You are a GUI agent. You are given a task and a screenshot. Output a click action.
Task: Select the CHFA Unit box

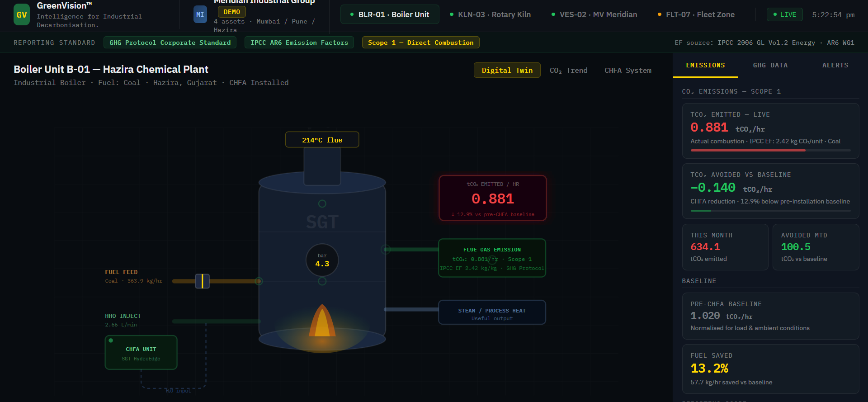[x=141, y=353]
